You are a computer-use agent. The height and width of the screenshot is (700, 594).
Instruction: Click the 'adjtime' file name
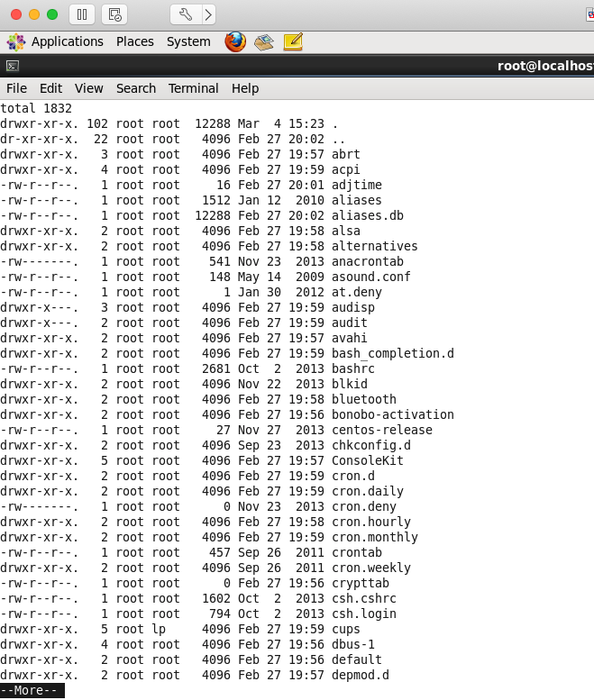(x=356, y=185)
